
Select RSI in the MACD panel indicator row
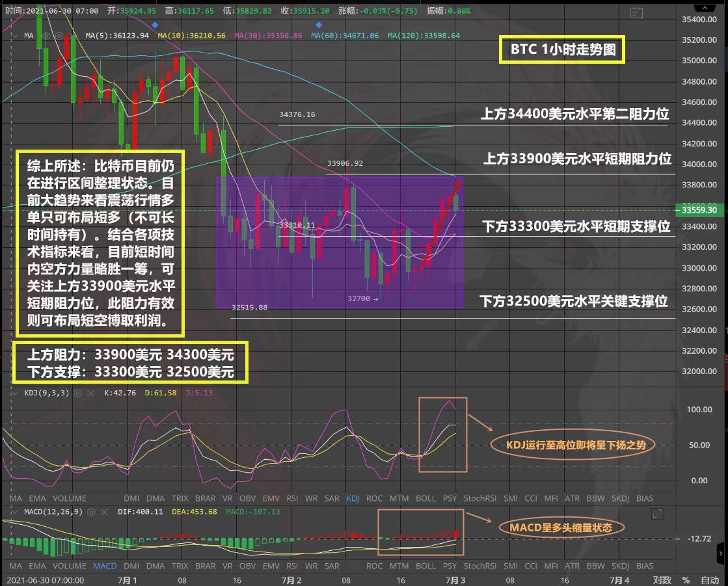tap(292, 566)
